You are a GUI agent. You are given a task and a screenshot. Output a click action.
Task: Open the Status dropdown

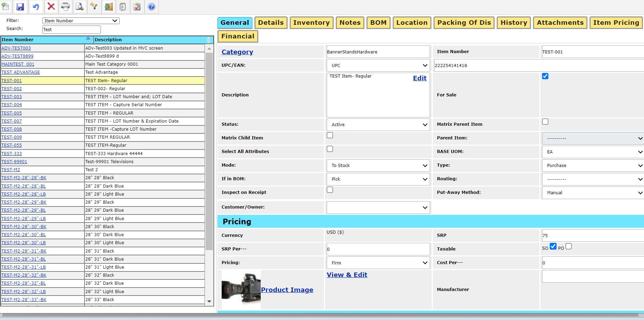pyautogui.click(x=378, y=124)
